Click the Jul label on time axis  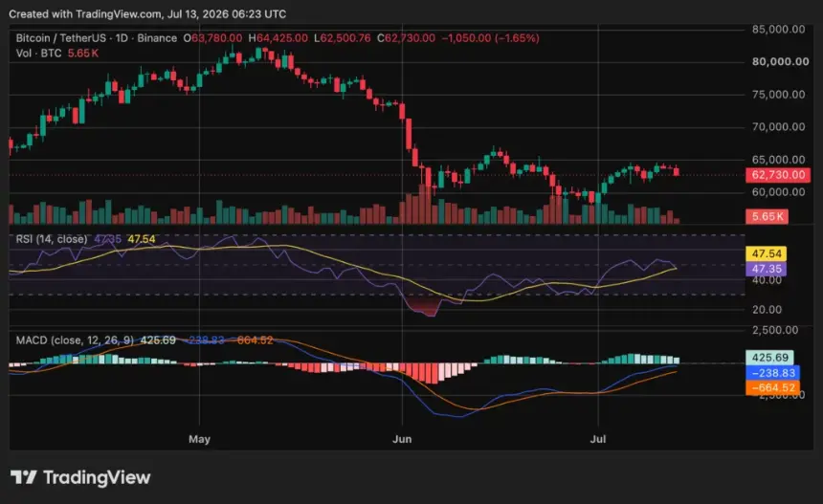598,439
